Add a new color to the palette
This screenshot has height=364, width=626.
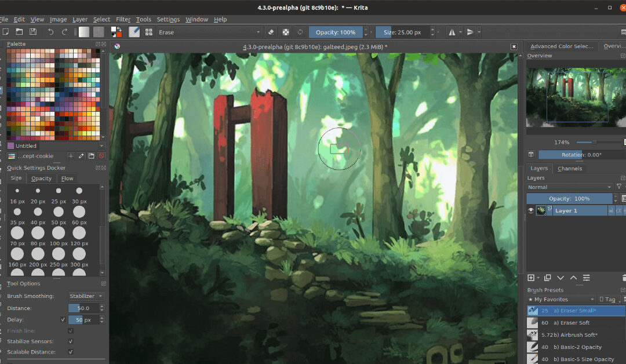[x=71, y=156]
